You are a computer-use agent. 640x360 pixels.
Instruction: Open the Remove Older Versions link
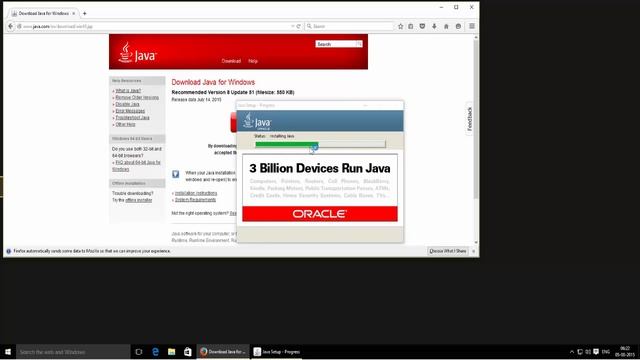coord(137,98)
